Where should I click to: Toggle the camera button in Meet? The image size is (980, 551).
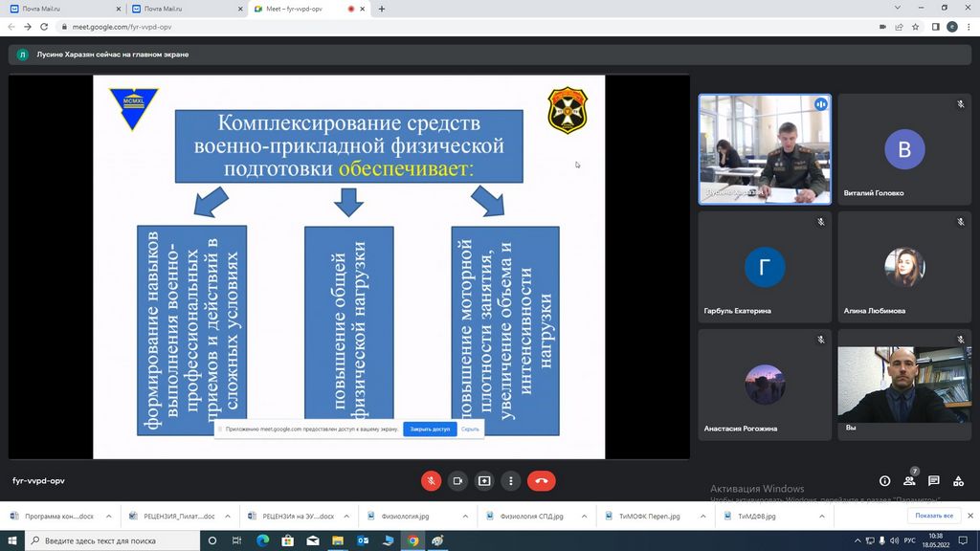point(457,481)
